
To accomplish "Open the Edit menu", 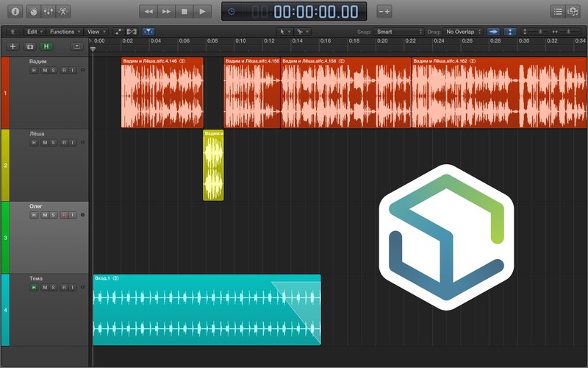I will [34, 32].
